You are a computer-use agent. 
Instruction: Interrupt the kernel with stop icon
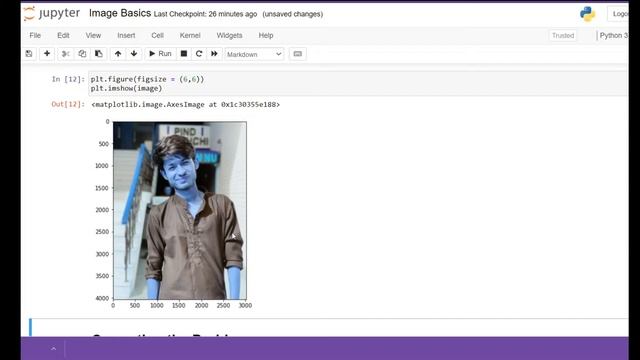(x=184, y=54)
